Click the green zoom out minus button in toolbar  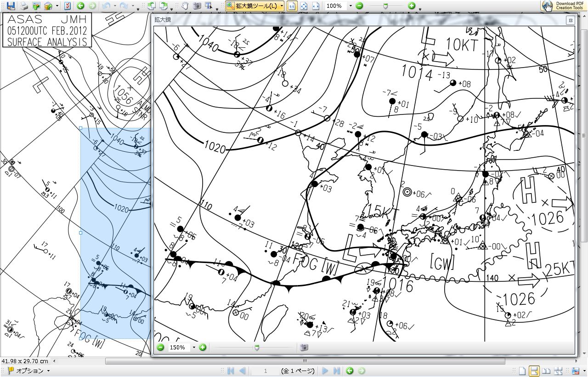[x=359, y=6]
